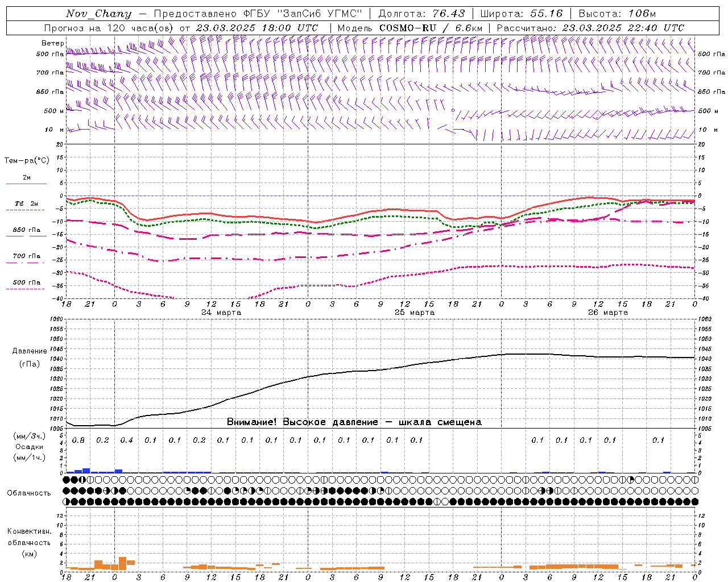Click '500 гПа' in the temperature legend
This screenshot has height=582, width=728.
point(27,282)
